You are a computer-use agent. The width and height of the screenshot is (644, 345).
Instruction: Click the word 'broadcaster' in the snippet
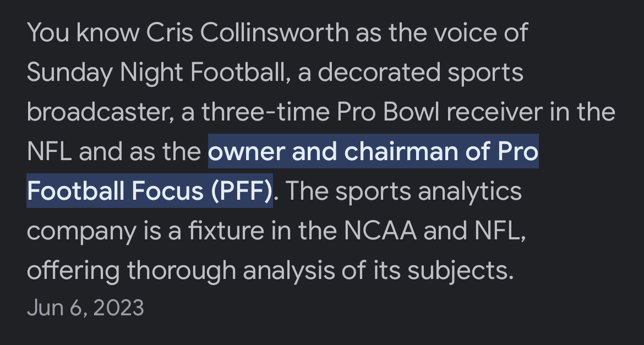(98, 112)
